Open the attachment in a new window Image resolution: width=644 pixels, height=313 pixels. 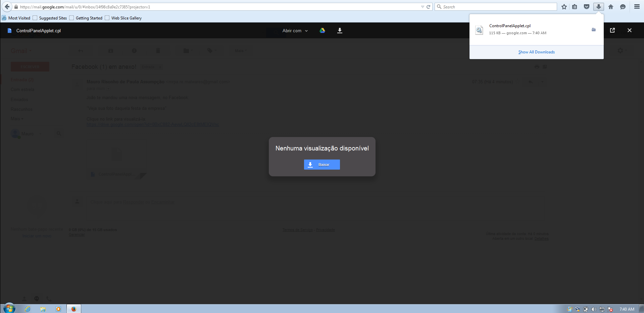[612, 30]
